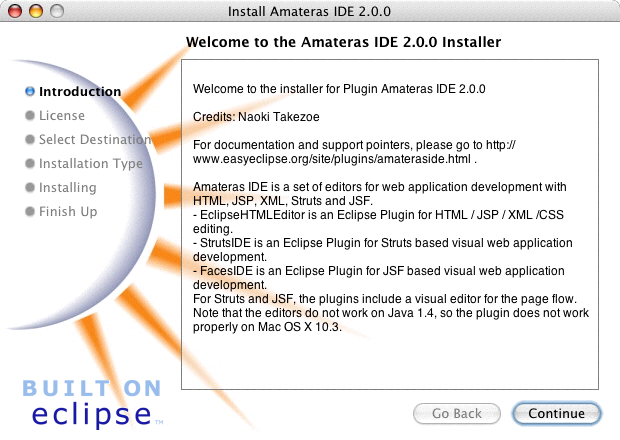The width and height of the screenshot is (620, 440).
Task: Select the Installation Type step label
Action: pyautogui.click(x=91, y=164)
